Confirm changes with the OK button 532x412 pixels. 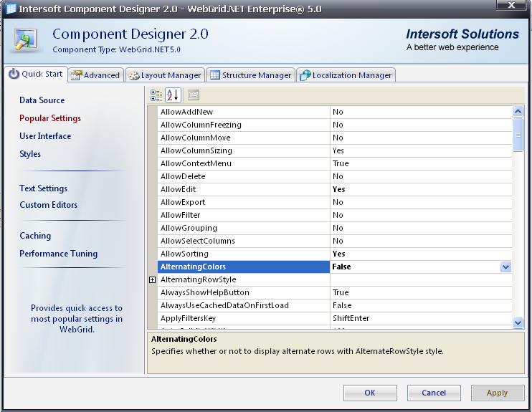[370, 393]
